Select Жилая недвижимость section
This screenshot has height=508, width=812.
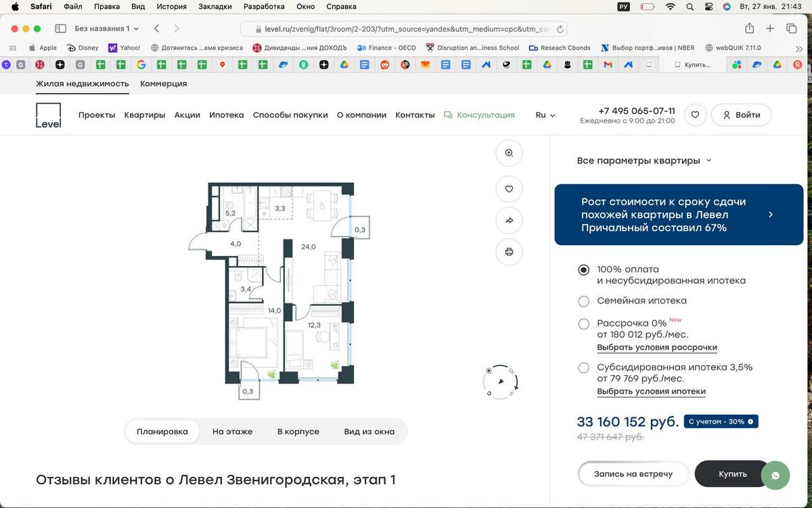tap(83, 84)
